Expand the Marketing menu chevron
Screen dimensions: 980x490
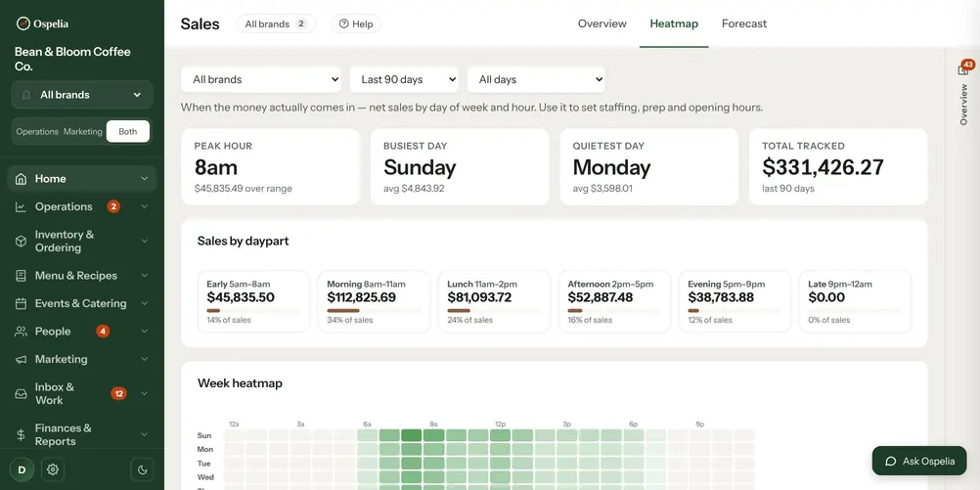pyautogui.click(x=145, y=359)
